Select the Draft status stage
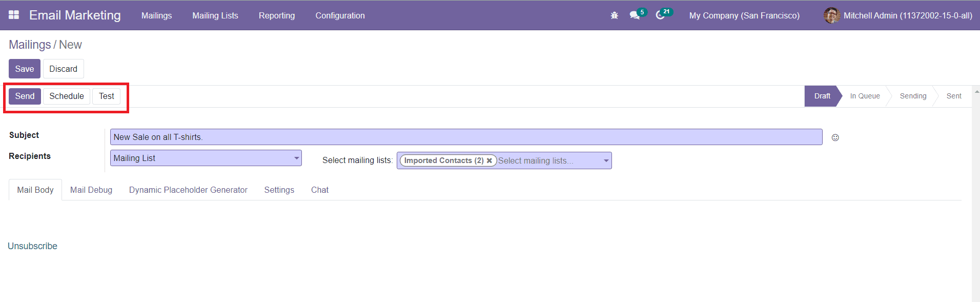This screenshot has height=302, width=980. click(822, 96)
